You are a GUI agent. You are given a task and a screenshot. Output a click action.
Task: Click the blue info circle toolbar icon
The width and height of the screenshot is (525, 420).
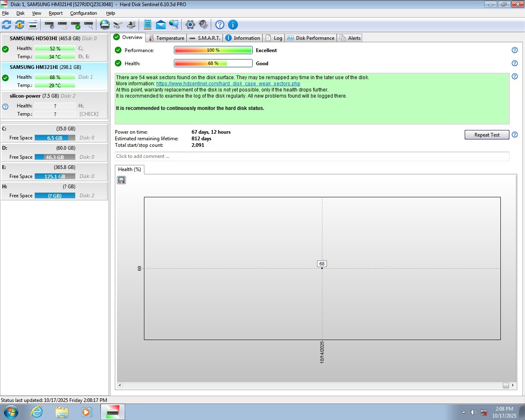coord(233,25)
